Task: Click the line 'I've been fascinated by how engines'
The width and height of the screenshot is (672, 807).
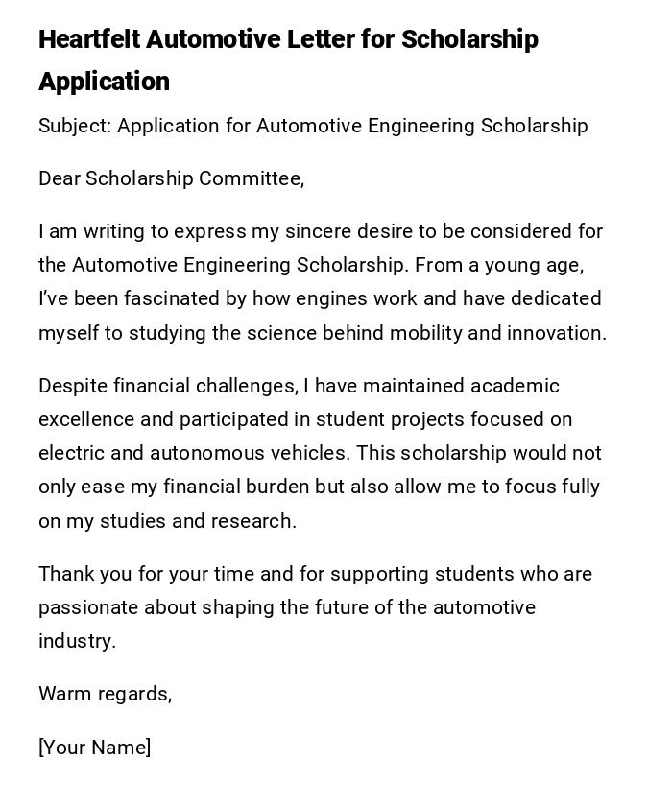Action: tap(320, 298)
